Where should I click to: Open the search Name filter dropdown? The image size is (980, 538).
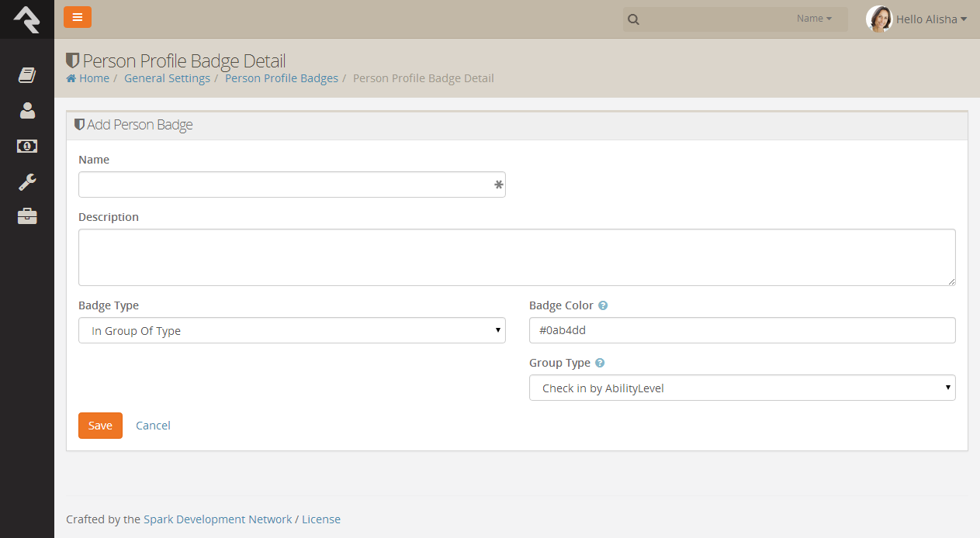pos(814,19)
